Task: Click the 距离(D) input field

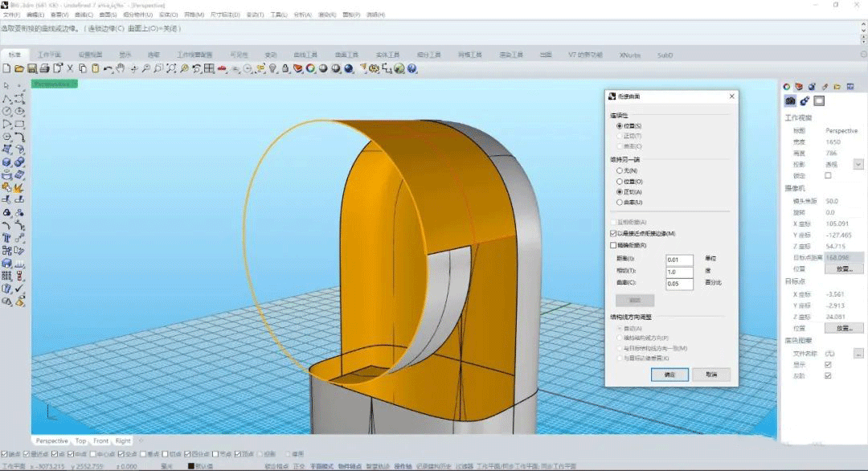Action: coord(679,260)
